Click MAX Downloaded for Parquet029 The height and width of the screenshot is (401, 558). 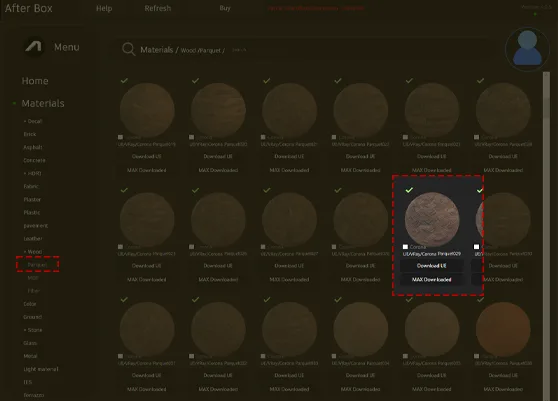point(432,280)
